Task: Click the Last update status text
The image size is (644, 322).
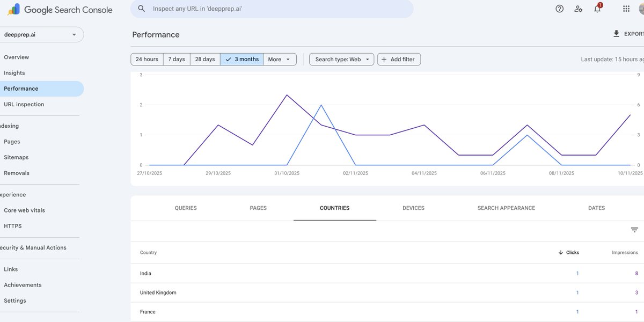Action: [x=612, y=60]
